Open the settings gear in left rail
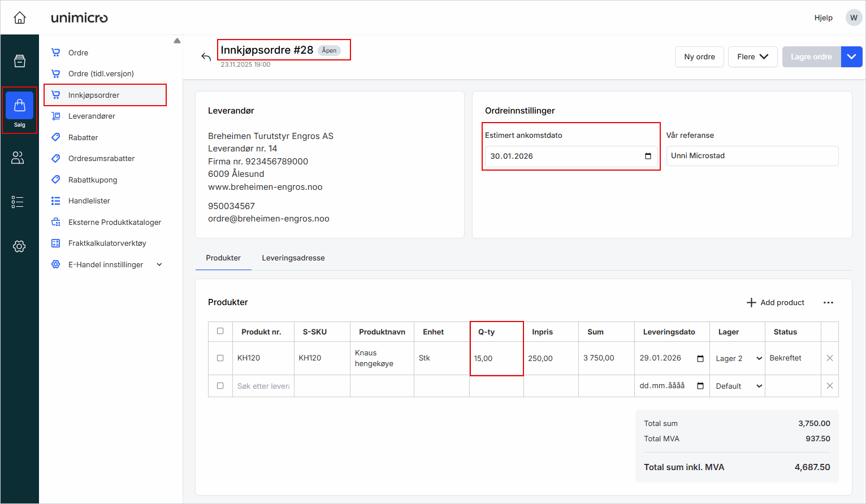 (x=19, y=246)
